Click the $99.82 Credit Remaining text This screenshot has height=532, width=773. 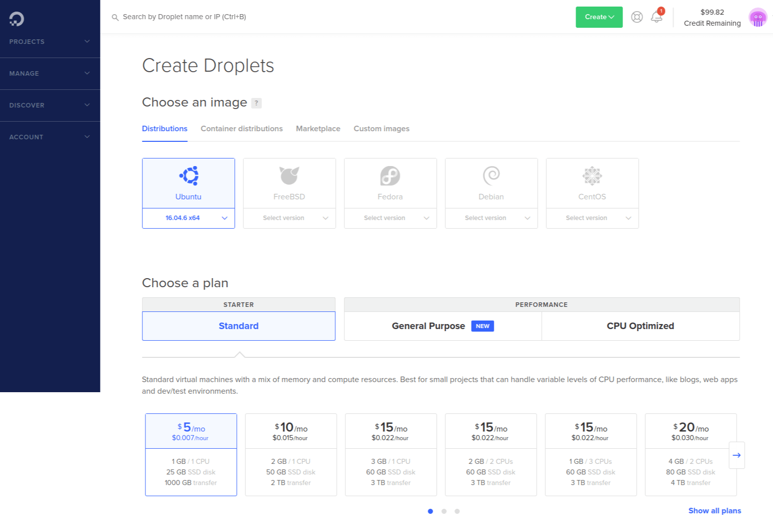pyautogui.click(x=712, y=18)
